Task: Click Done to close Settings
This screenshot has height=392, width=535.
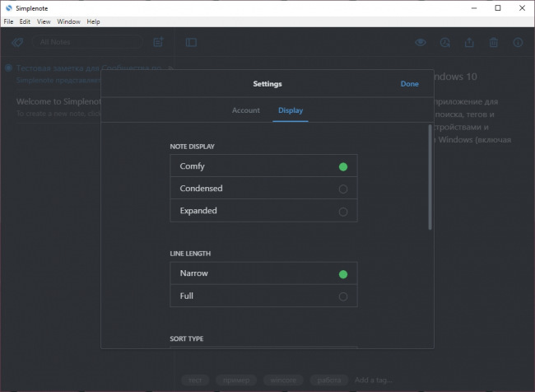Action: coord(409,84)
